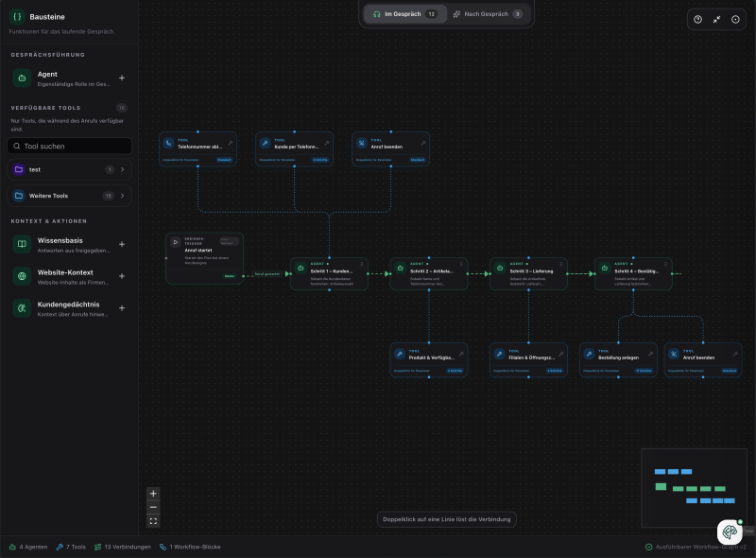This screenshot has height=558, width=756.
Task: Click drag-handle dots on Schritt 3 node
Action: point(560,264)
